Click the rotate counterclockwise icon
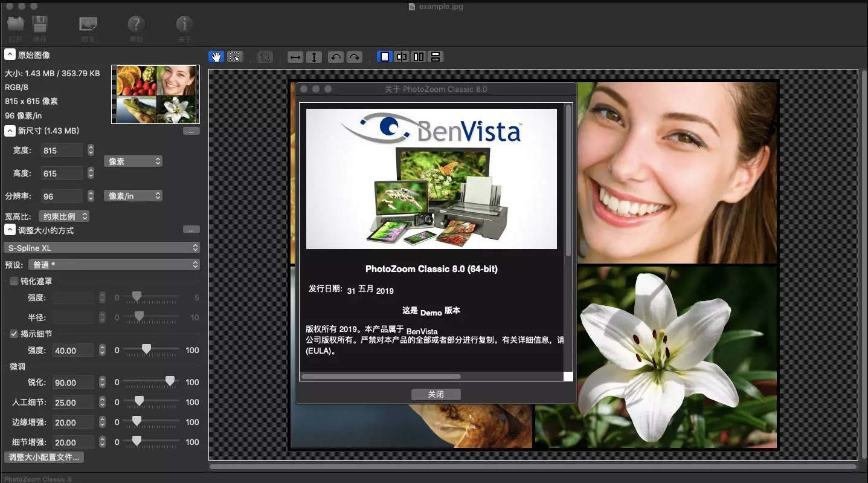 coord(336,56)
